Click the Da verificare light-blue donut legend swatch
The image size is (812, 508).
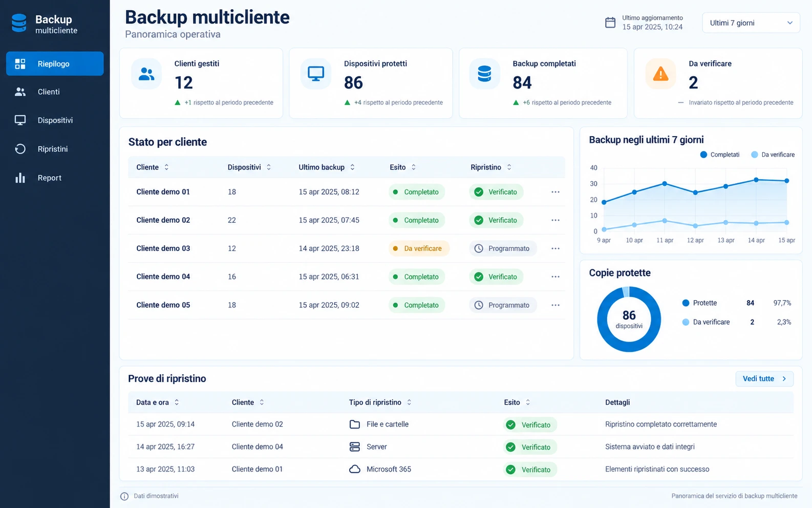coord(686,322)
